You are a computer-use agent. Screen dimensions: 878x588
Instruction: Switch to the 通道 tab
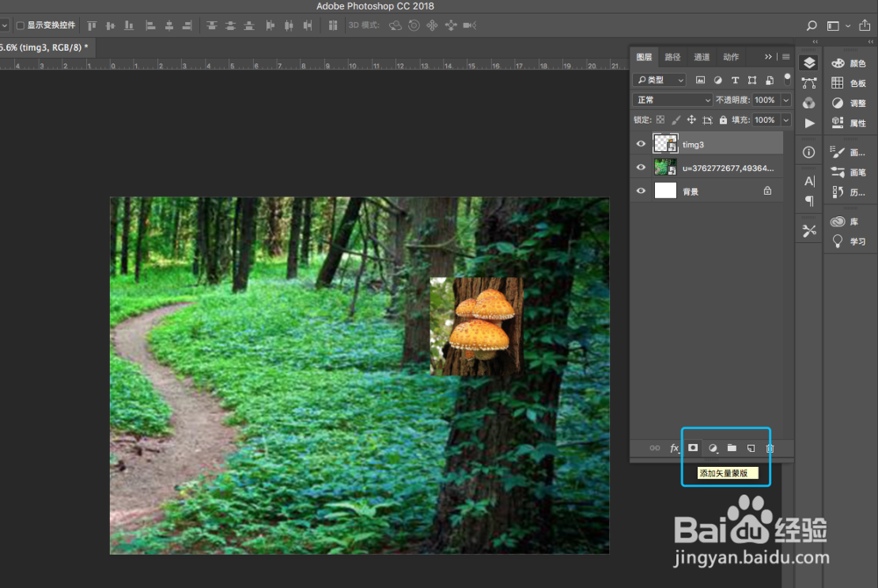pyautogui.click(x=702, y=57)
